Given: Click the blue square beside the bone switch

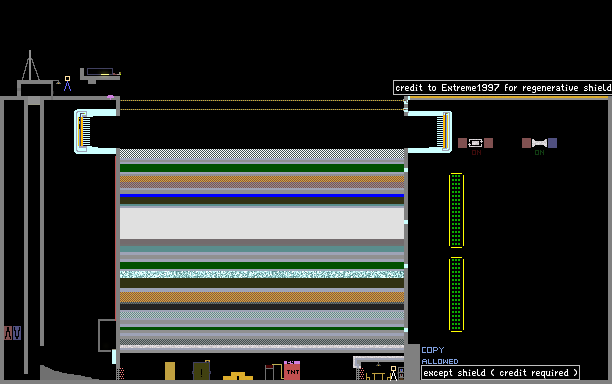Looking at the screenshot, I should coord(552,143).
